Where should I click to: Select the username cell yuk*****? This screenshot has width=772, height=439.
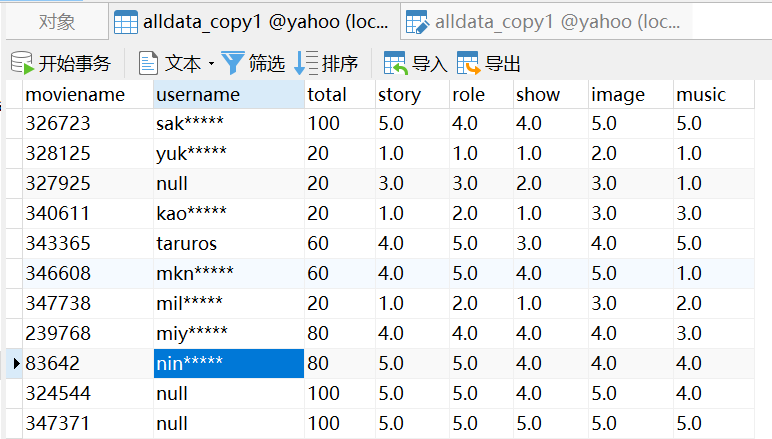click(x=229, y=154)
